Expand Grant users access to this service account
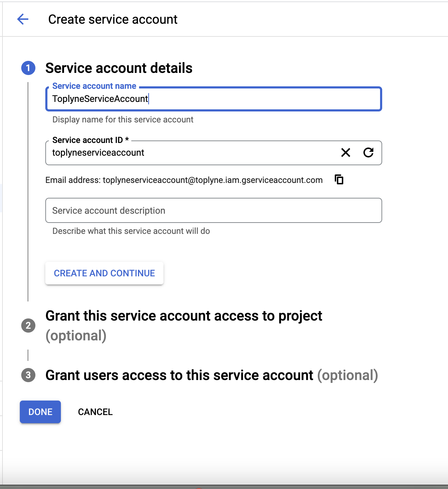This screenshot has height=489, width=448. [x=212, y=375]
